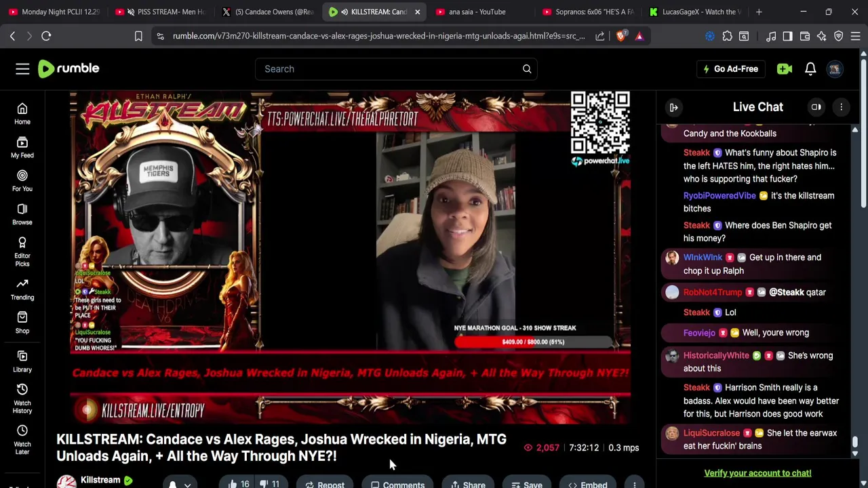Click the green upload video camera icon
868x488 pixels.
[x=785, y=68]
